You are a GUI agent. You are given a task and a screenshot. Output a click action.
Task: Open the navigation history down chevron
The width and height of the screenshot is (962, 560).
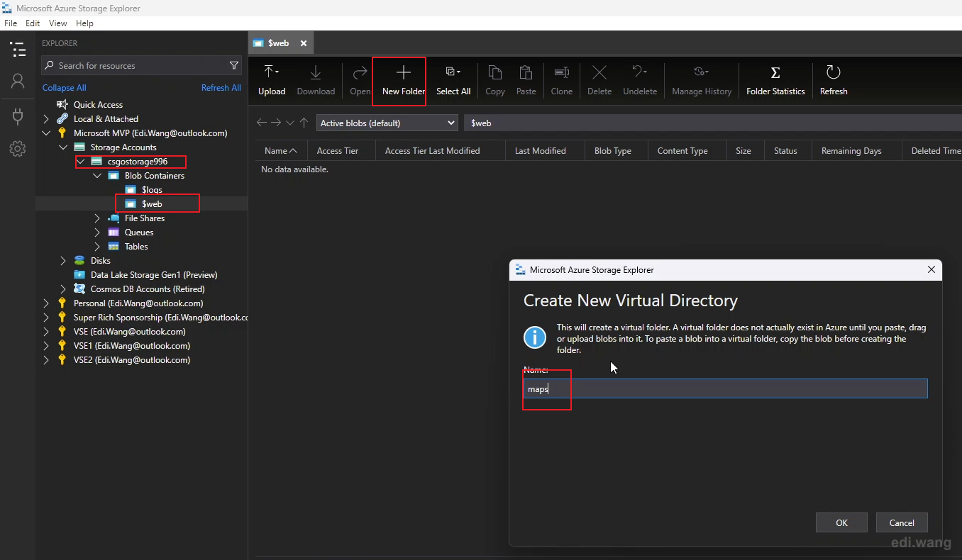tap(290, 123)
